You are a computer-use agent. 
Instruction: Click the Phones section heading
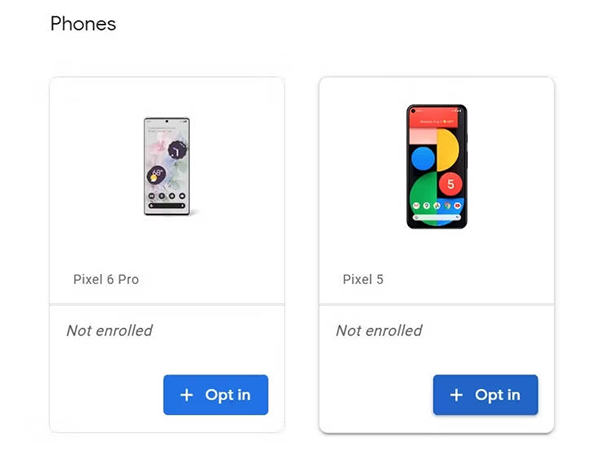(x=83, y=23)
